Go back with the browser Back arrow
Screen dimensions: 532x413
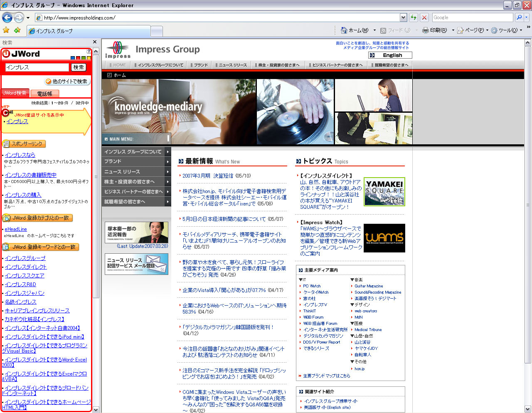point(7,17)
